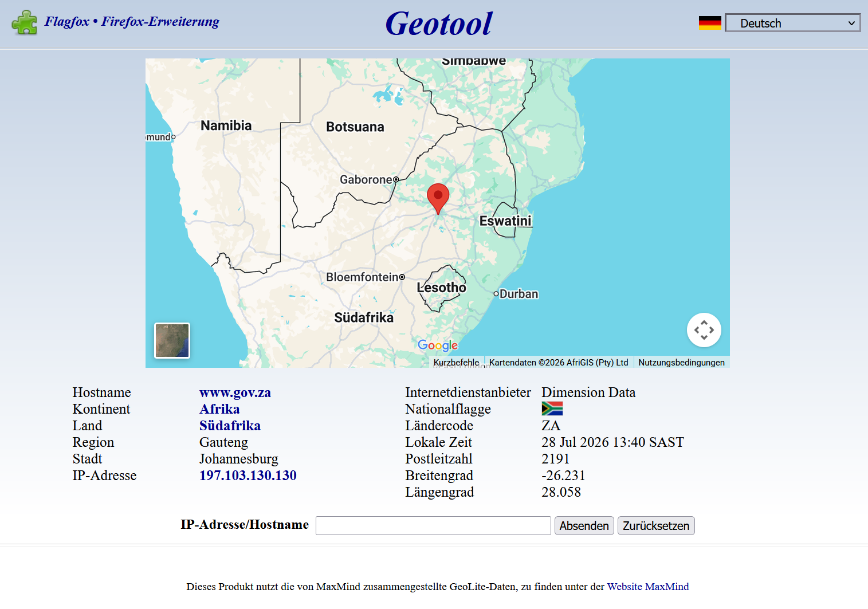This screenshot has height=609, width=868.
Task: Click the Längengrad label
Action: pyautogui.click(x=439, y=492)
